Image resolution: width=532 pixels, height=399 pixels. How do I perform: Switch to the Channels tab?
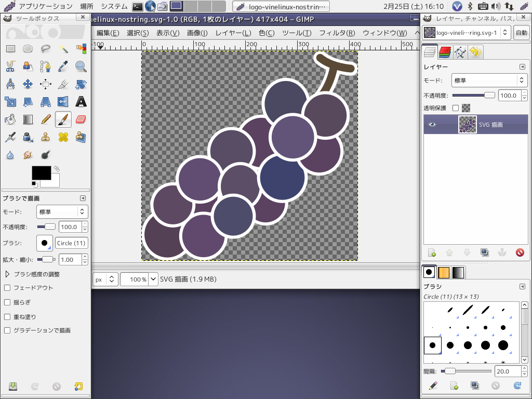point(445,52)
